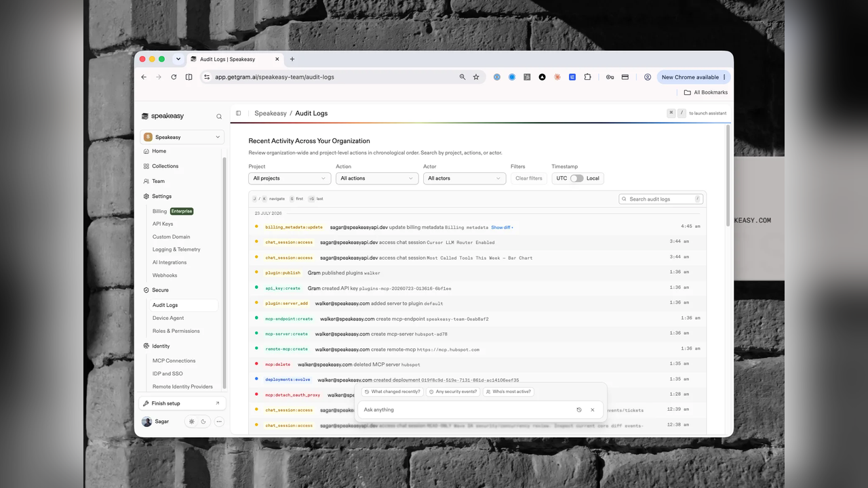Open the new tab plus button

(292, 59)
